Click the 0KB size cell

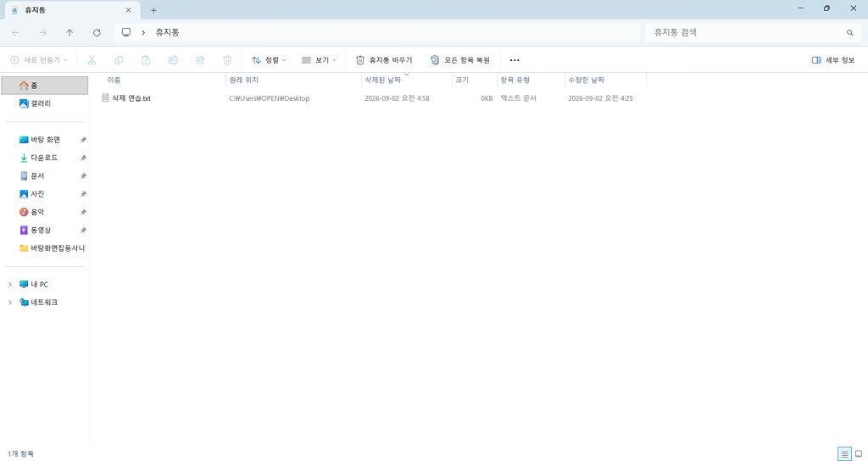click(487, 98)
